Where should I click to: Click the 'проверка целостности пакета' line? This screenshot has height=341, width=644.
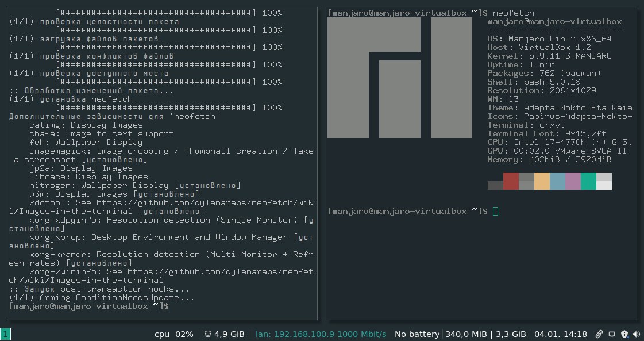(x=94, y=21)
